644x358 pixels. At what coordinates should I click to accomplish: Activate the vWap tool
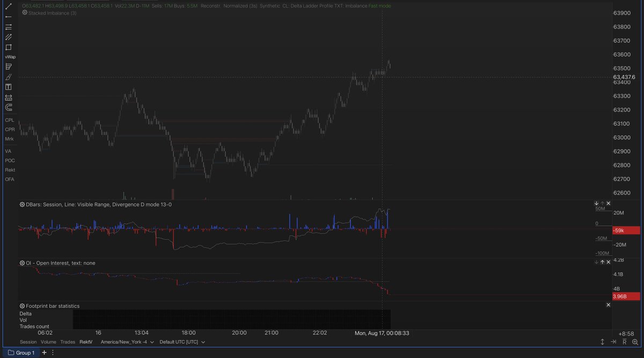click(10, 57)
